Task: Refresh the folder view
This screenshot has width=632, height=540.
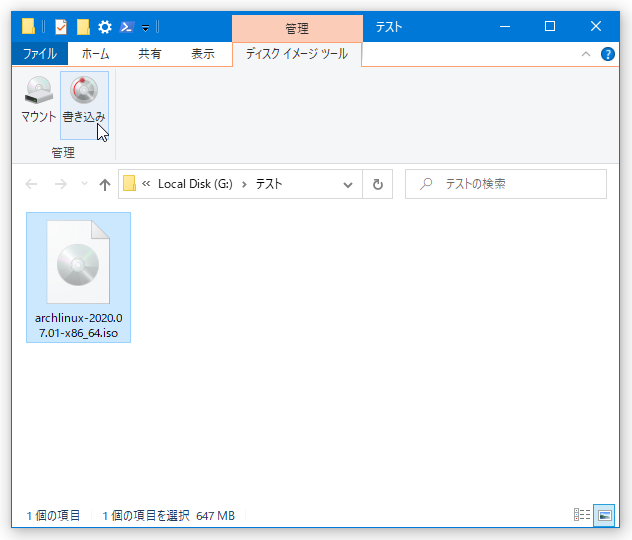Action: click(378, 184)
